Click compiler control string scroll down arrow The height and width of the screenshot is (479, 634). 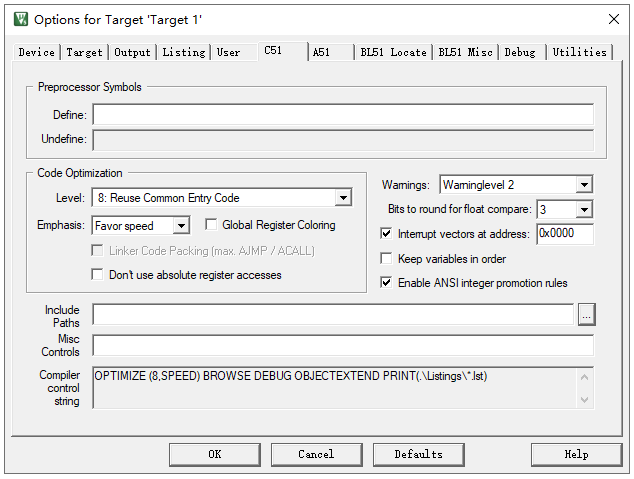[x=584, y=399]
